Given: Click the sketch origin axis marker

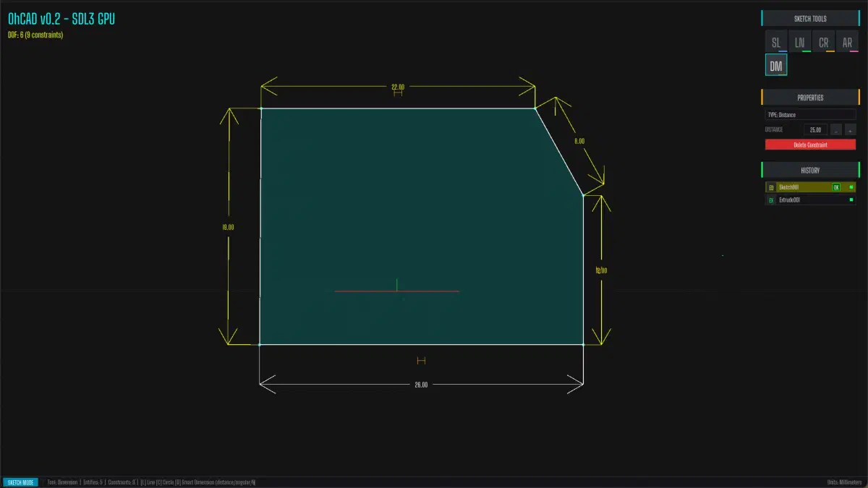Looking at the screenshot, I should [397, 291].
